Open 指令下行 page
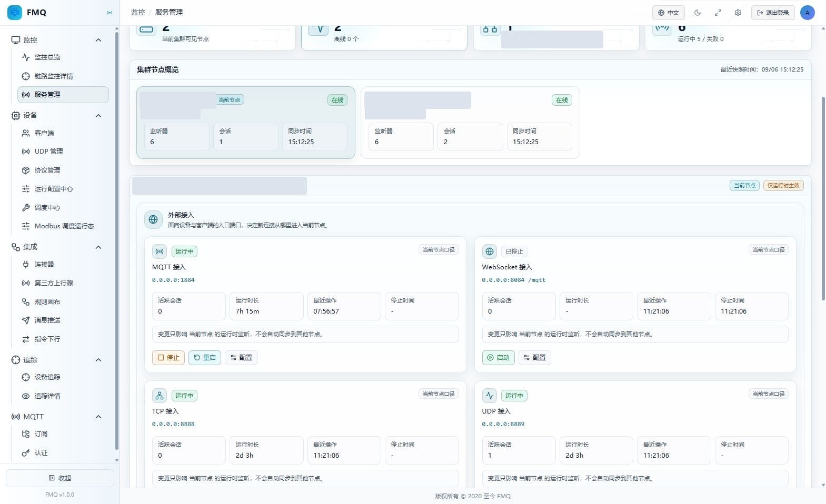Screen dimensions: 826x504 [63, 339]
